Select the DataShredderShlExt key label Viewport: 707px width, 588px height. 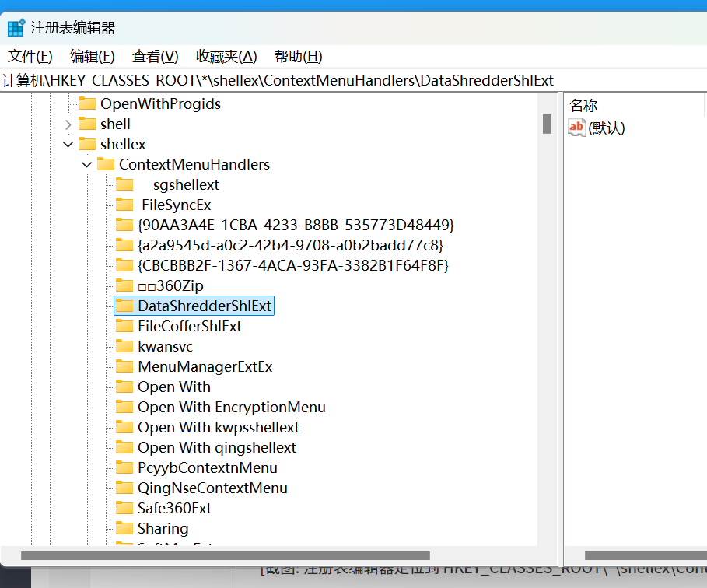pos(205,306)
